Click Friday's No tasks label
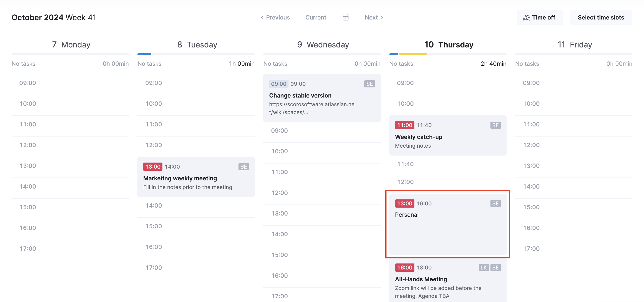Viewport: 644px width, 302px height. [x=527, y=64]
